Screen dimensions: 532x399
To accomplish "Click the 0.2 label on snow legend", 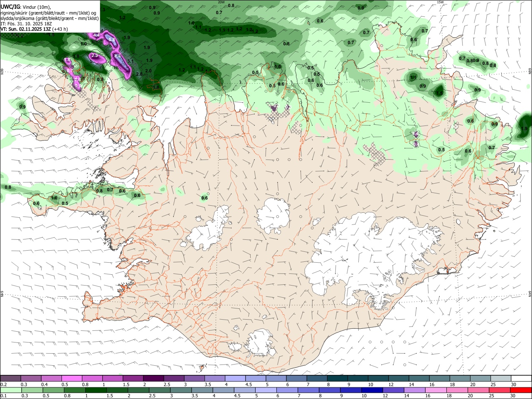I will [4, 384].
